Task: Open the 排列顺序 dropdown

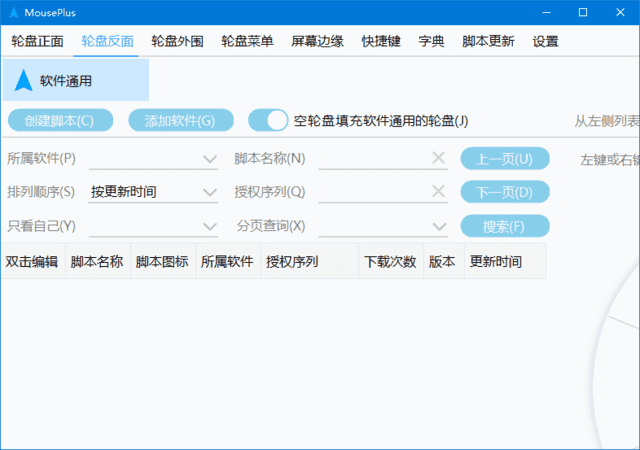Action: point(209,192)
